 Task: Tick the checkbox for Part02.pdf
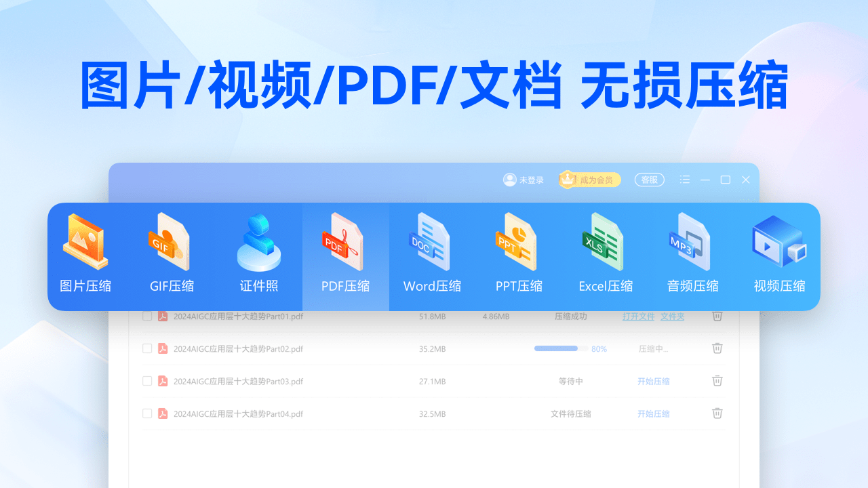[x=147, y=348]
